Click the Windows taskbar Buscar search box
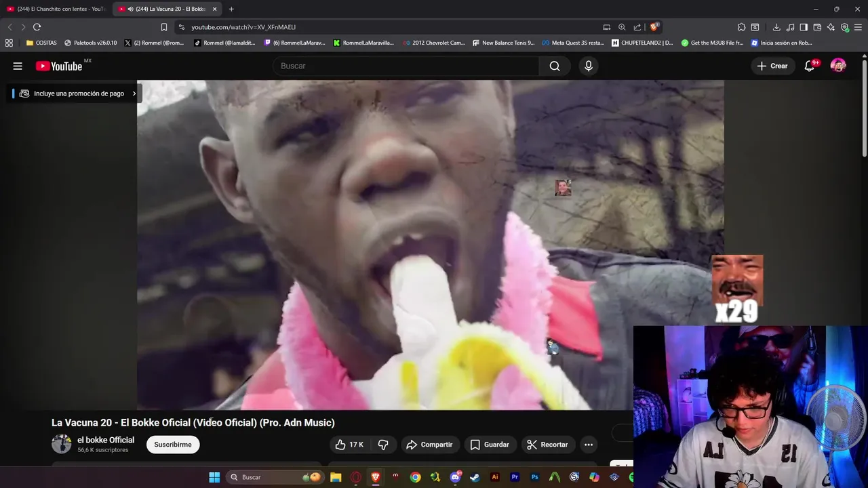The height and width of the screenshot is (488, 868). (274, 477)
